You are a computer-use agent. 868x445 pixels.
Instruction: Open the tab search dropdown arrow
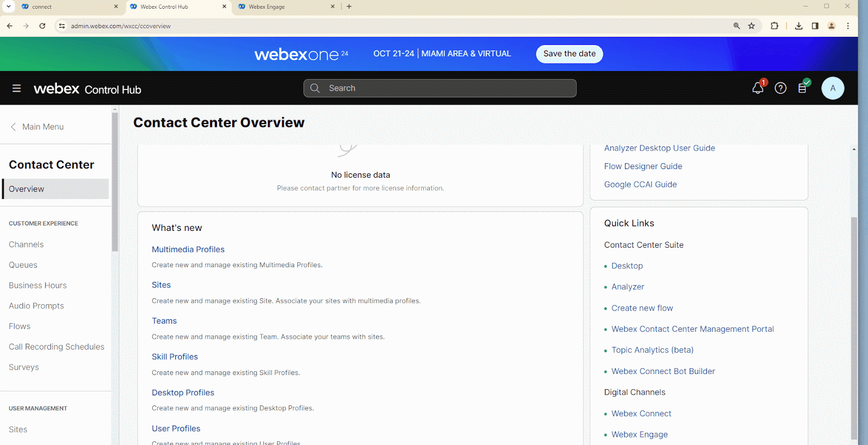[9, 7]
